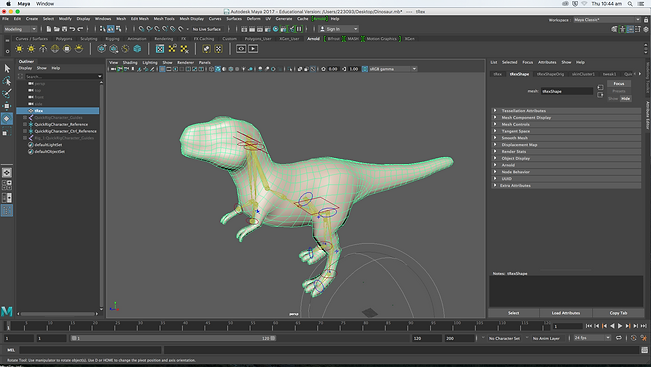The height and width of the screenshot is (367, 651).
Task: Open a scene with folder icon
Action: 56,29
